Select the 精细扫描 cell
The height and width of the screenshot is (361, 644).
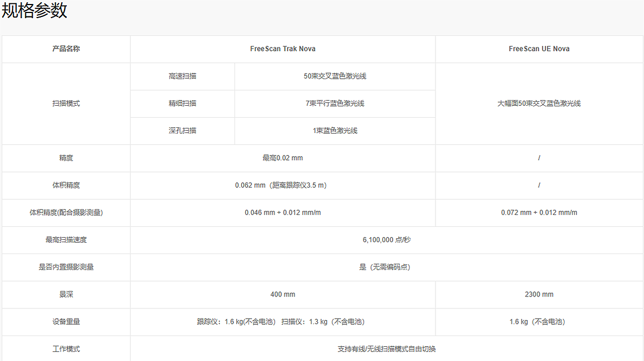[182, 104]
